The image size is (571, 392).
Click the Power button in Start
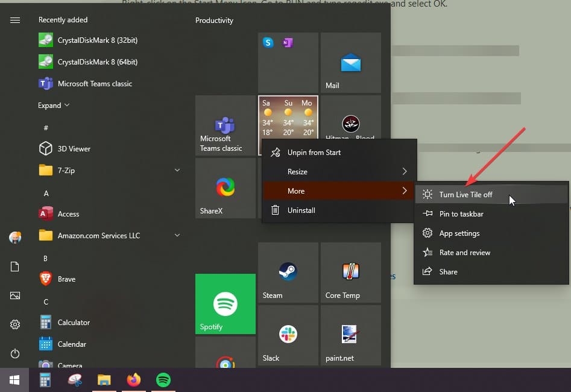click(x=15, y=353)
